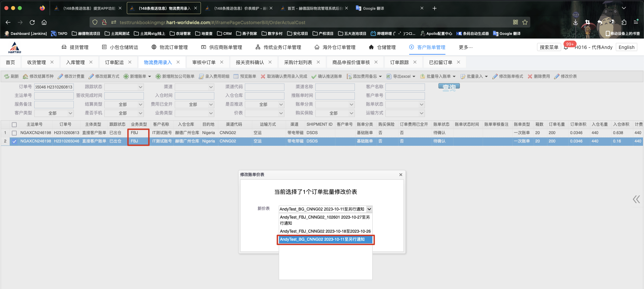Open the notification bell with 99+ badge

(x=566, y=47)
